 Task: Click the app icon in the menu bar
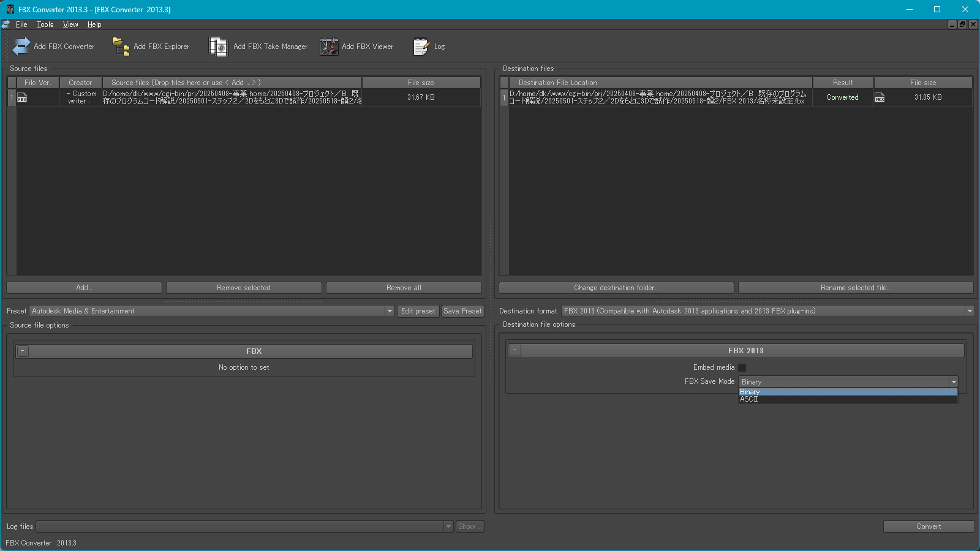click(x=6, y=24)
